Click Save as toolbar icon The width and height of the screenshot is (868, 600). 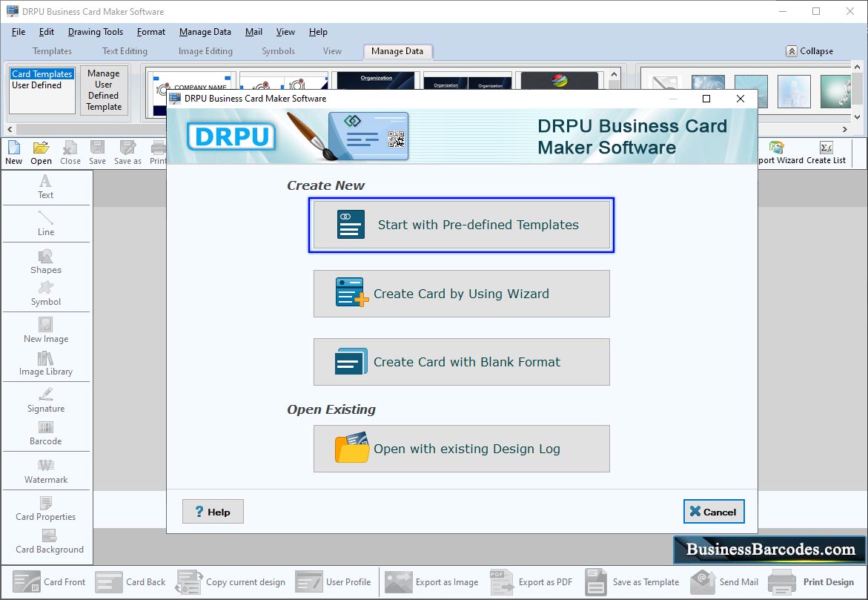(127, 153)
